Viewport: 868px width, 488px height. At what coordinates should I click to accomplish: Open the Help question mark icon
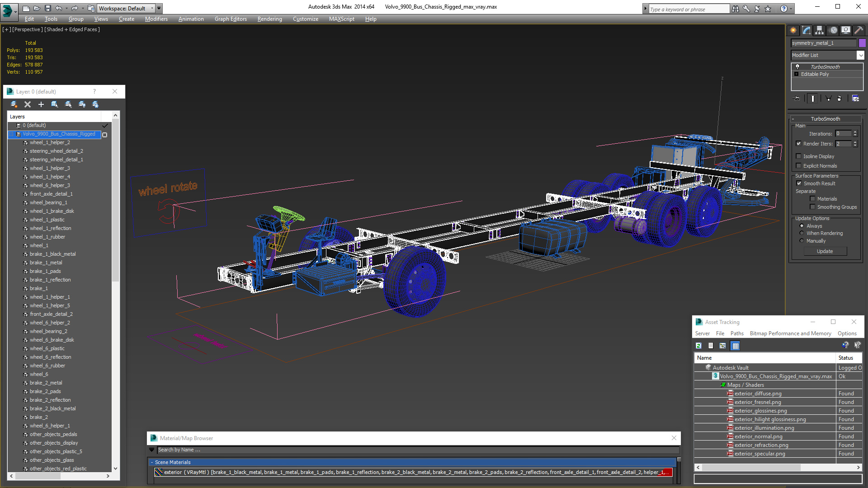coord(784,9)
